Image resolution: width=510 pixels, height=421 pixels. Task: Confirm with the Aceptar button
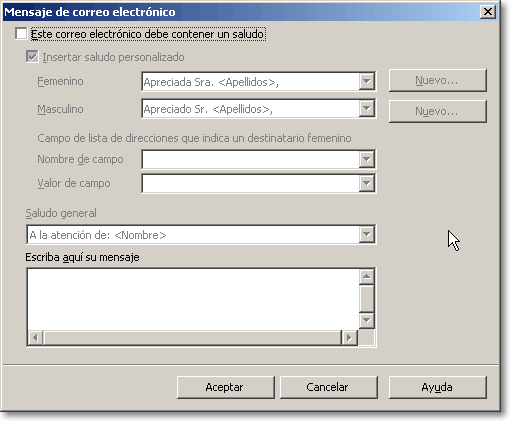225,387
